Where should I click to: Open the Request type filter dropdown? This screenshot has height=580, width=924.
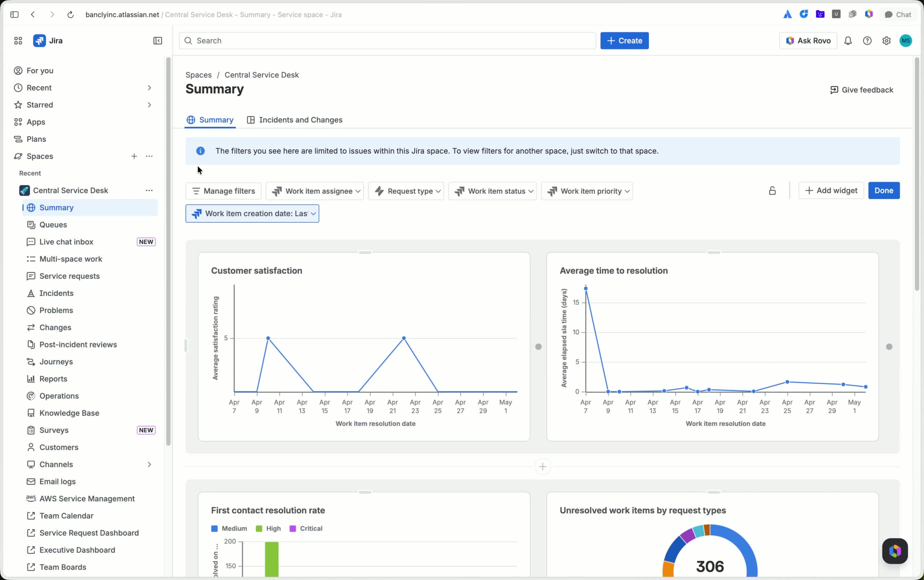406,191
